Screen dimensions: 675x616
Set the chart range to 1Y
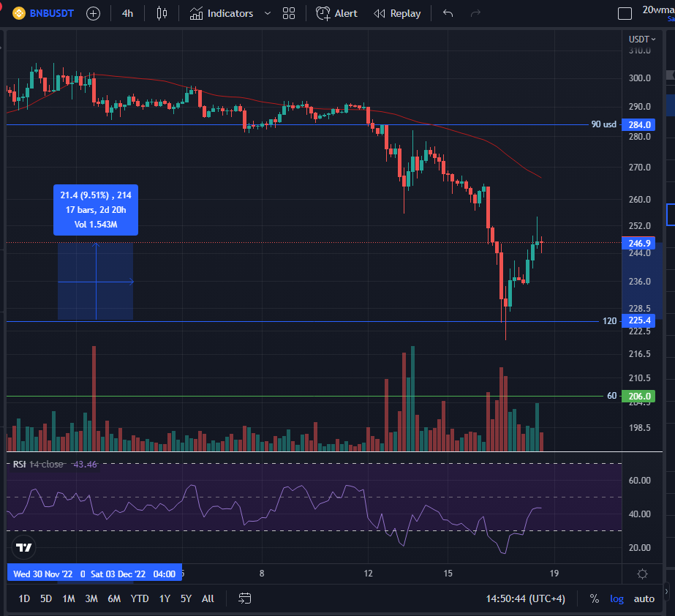[165, 598]
